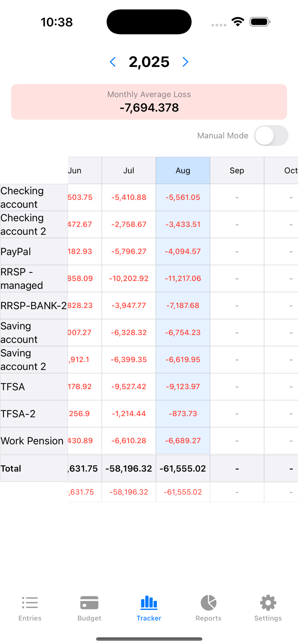Go to previous year with left chevron

pos(113,62)
